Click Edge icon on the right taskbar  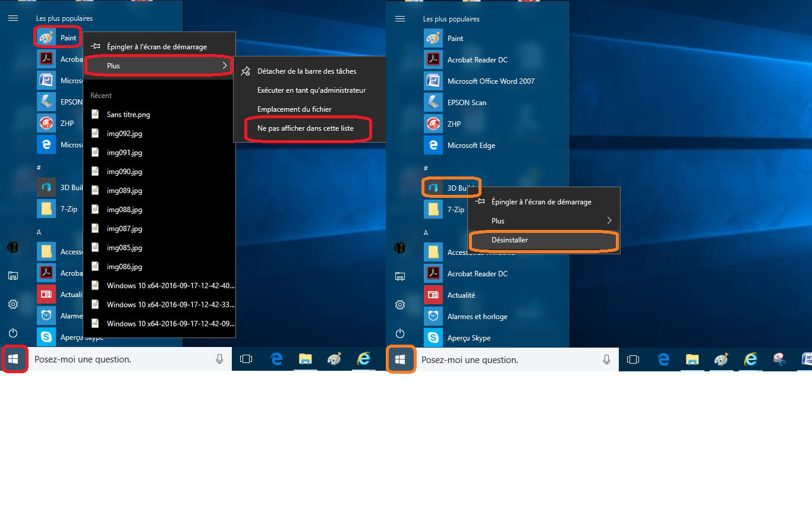coord(663,359)
